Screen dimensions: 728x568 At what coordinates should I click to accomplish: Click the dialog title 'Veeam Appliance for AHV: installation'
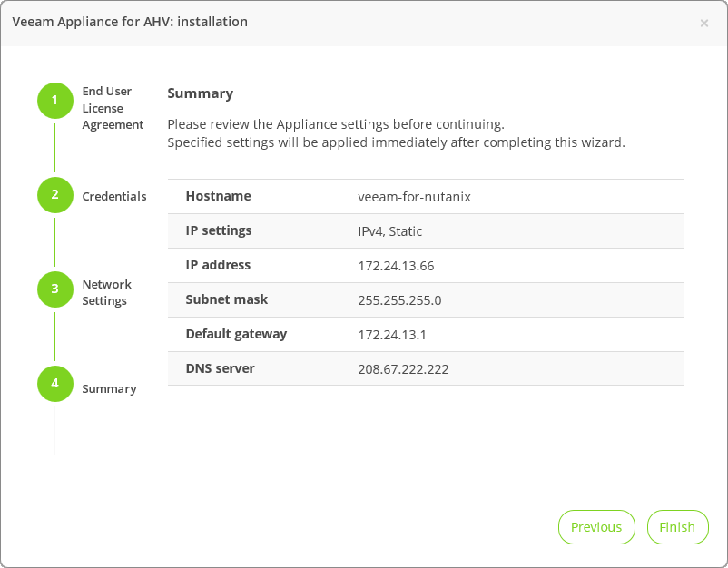(x=130, y=22)
